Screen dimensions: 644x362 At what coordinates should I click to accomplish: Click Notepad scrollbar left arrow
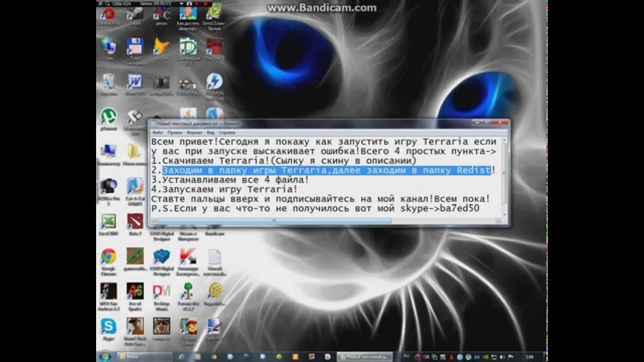click(154, 220)
